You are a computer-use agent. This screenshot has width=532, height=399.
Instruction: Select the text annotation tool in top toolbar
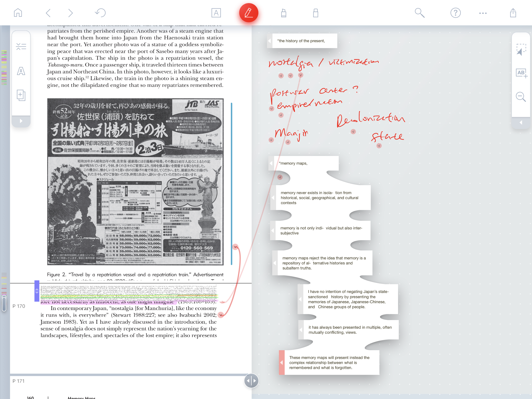(216, 13)
